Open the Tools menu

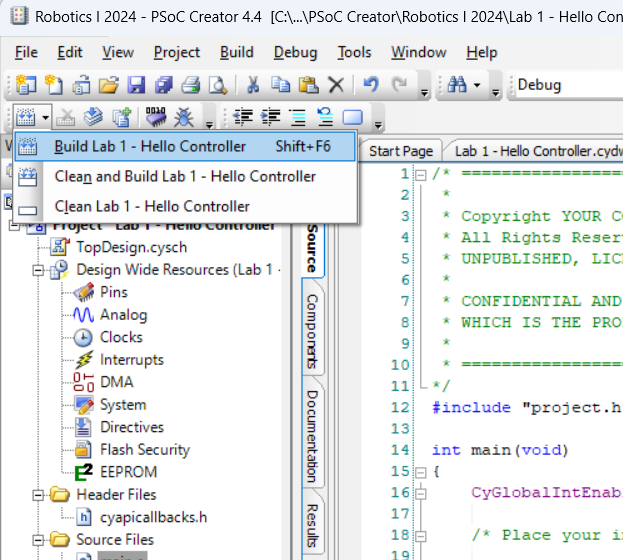(354, 52)
